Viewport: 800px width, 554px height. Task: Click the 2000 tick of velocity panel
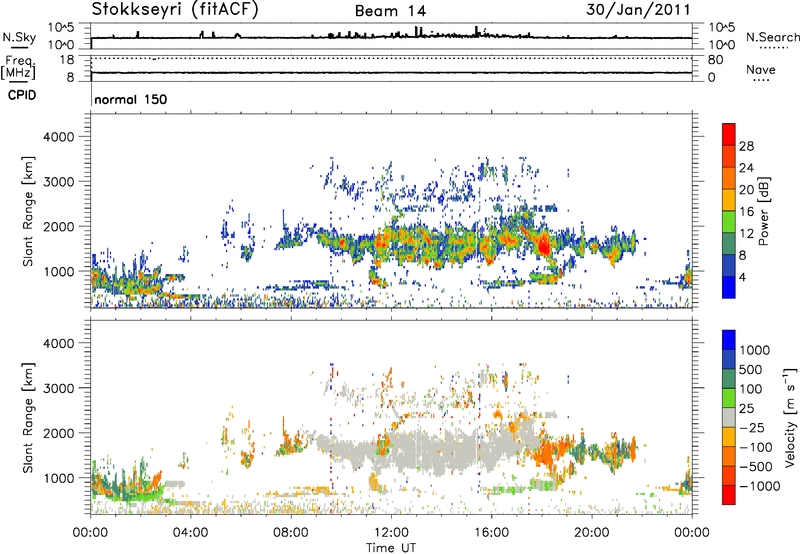[x=58, y=433]
